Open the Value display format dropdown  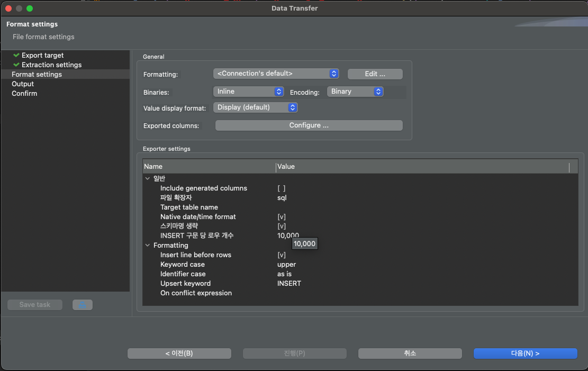[x=256, y=107]
